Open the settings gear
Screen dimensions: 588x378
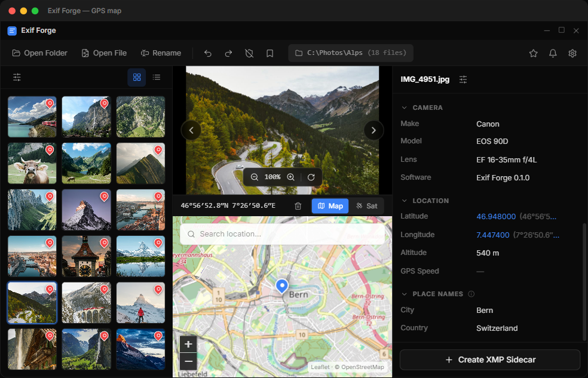coord(572,53)
